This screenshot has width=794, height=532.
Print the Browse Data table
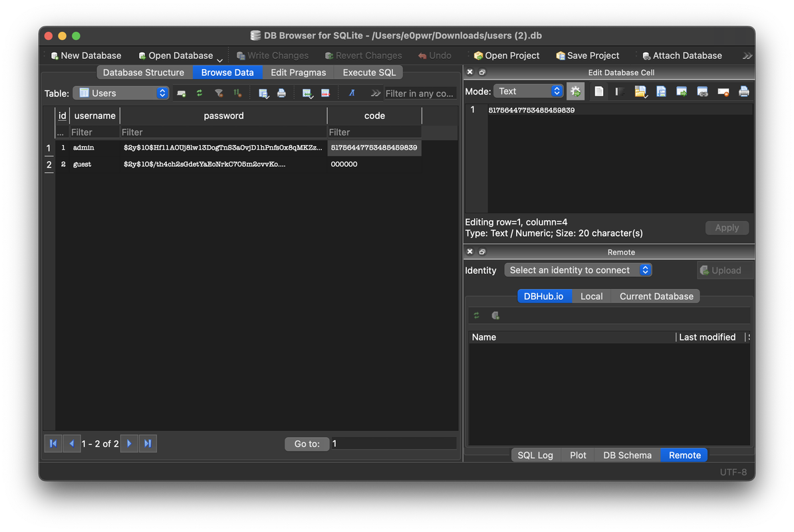click(281, 93)
